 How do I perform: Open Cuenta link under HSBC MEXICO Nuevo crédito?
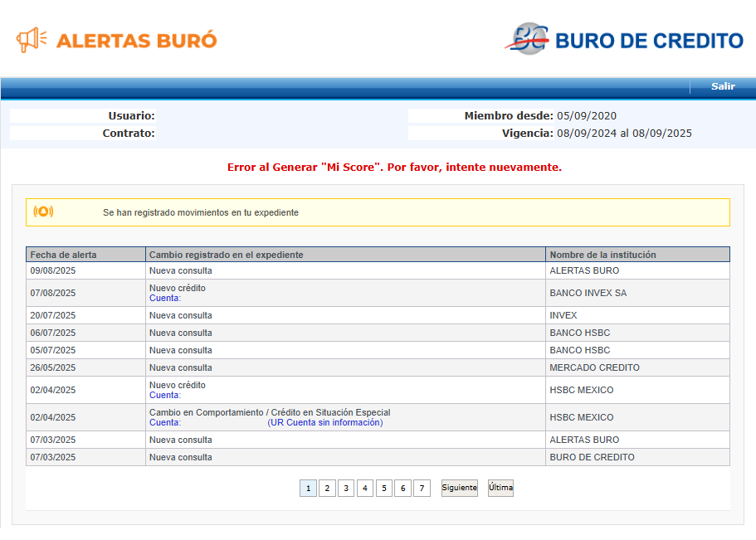(x=165, y=395)
